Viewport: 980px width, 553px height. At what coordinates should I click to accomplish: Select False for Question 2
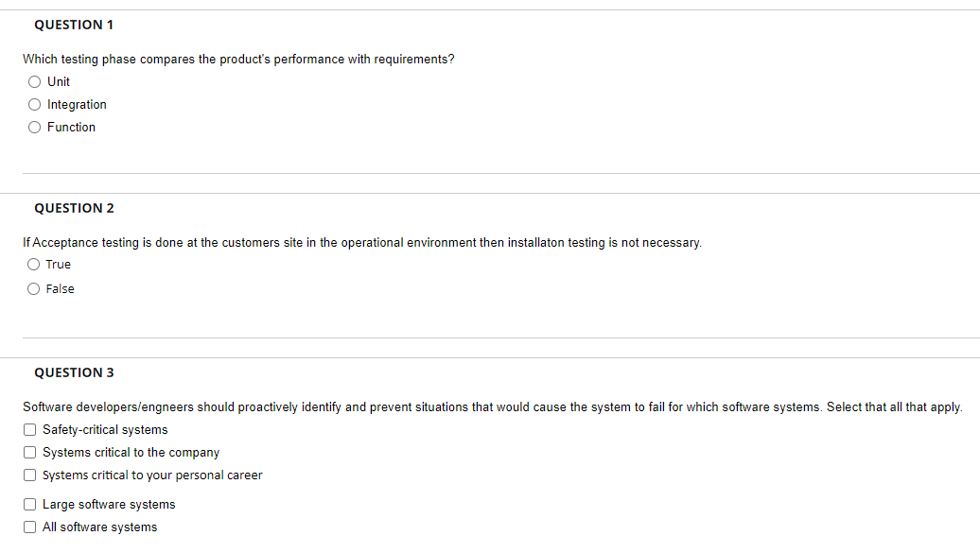coord(34,288)
